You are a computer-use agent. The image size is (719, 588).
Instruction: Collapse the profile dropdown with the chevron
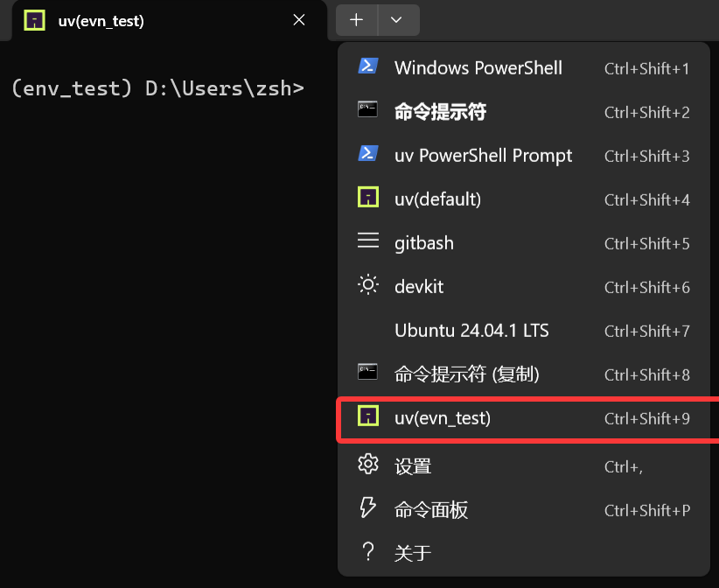pyautogui.click(x=396, y=20)
